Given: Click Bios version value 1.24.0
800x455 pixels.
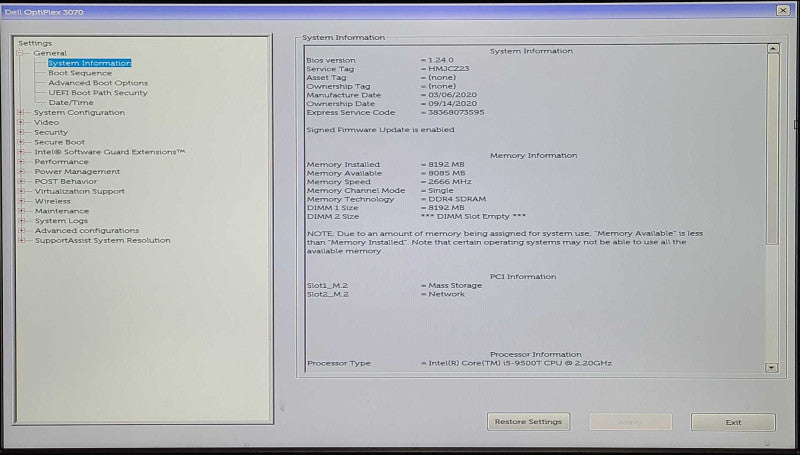Looking at the screenshot, I should coord(441,60).
